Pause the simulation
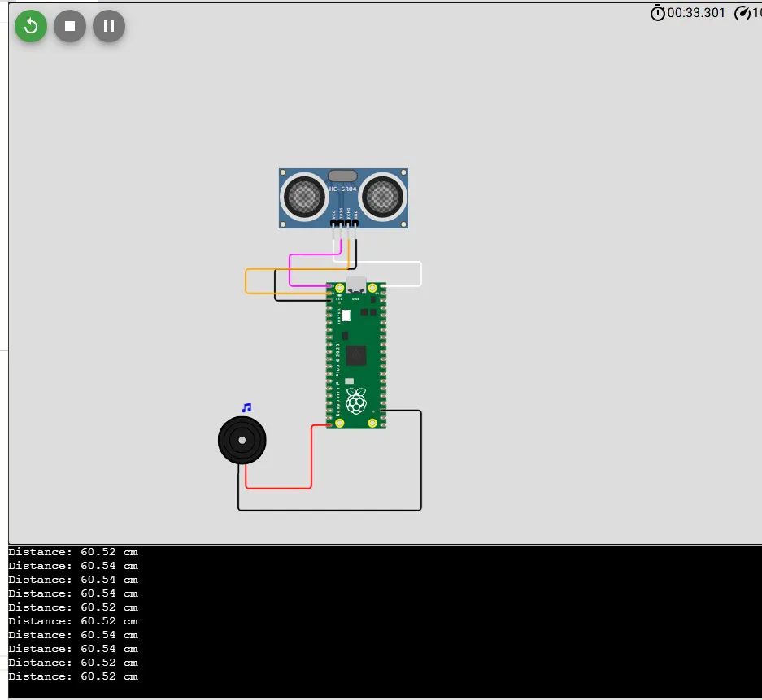The image size is (762, 700). point(109,26)
